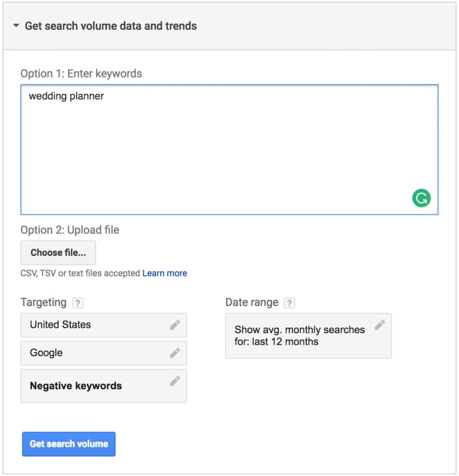459x476 pixels.
Task: Edit United States location with pencil icon
Action: pyautogui.click(x=175, y=325)
